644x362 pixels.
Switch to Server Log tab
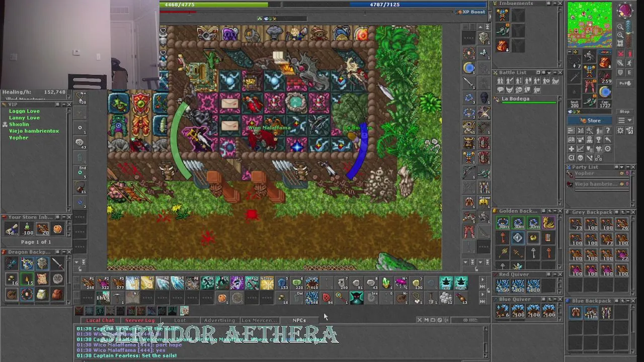(x=140, y=320)
